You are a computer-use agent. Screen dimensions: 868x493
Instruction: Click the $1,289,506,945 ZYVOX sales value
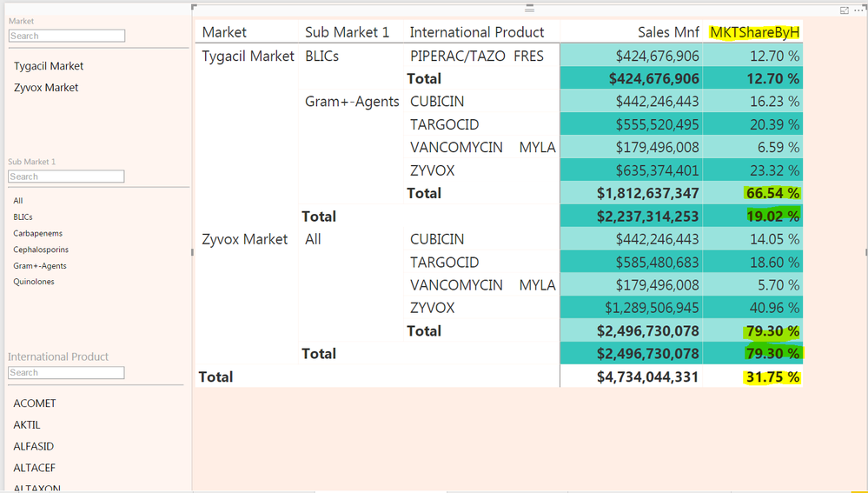click(x=653, y=308)
